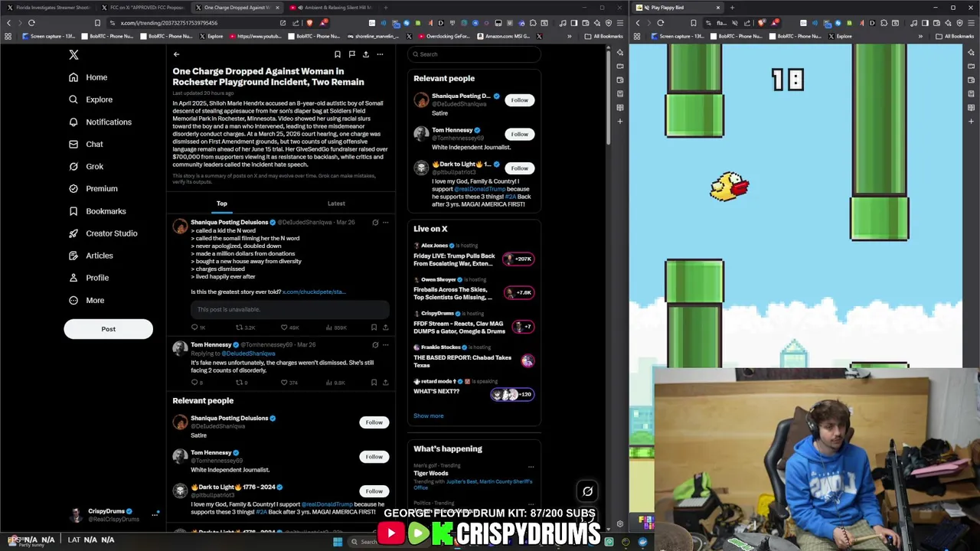This screenshot has height=551, width=980.
Task: Open the x.com/chuckdpete link in the post
Action: (x=314, y=292)
